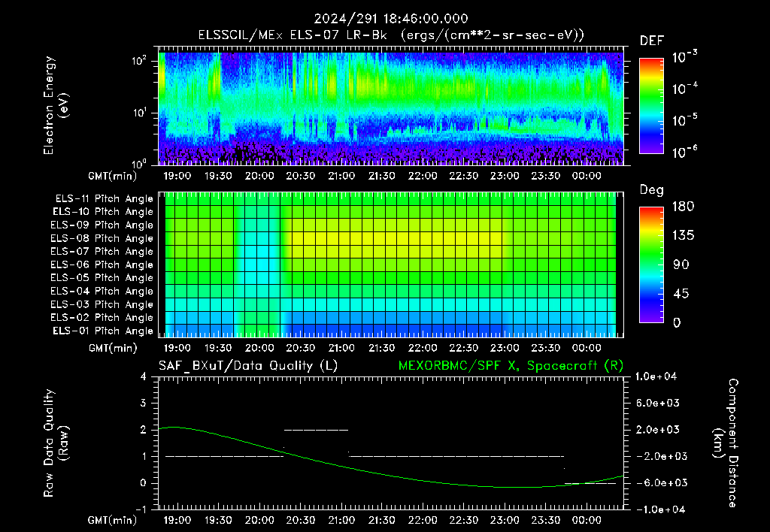Viewport: 770px width, 532px height.
Task: Click the green MEXORBMC/SPF X, Spacecraft legend
Action: pos(511,366)
